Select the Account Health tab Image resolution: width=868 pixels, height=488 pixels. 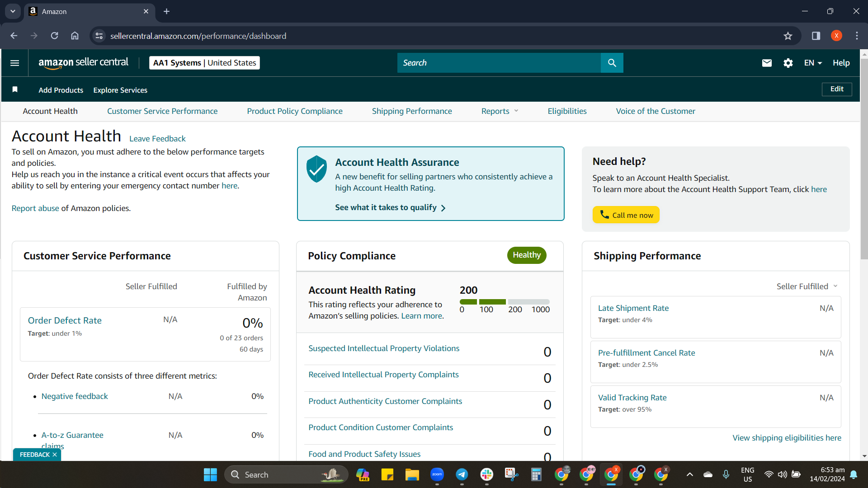(x=50, y=111)
